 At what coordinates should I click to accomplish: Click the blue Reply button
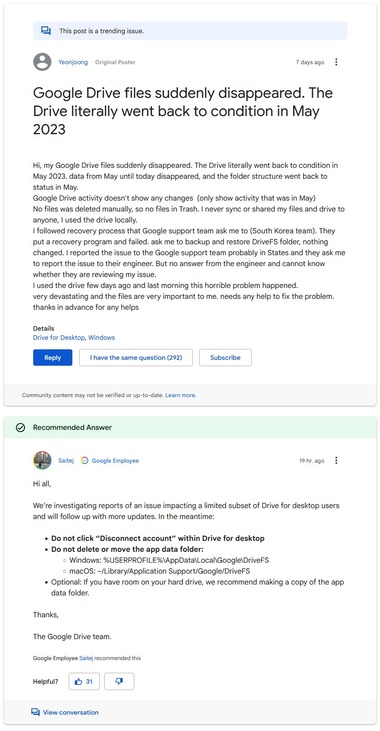pyautogui.click(x=53, y=358)
